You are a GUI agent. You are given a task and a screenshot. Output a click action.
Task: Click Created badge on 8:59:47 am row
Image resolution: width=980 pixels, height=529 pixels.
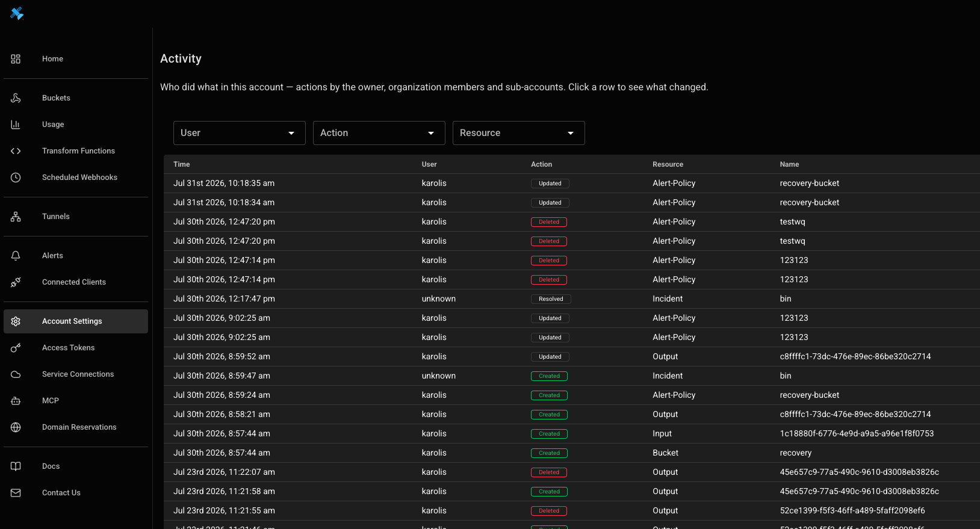coord(549,376)
